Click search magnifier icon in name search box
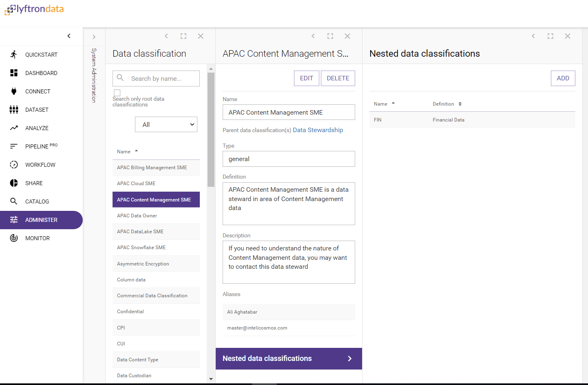 click(120, 77)
